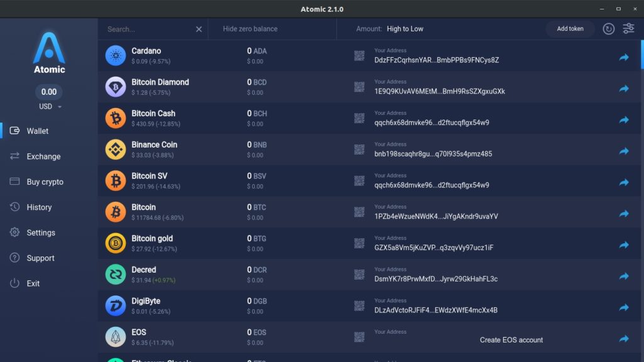Click the Cardano coin icon
This screenshot has height=362, width=644.
tap(116, 55)
